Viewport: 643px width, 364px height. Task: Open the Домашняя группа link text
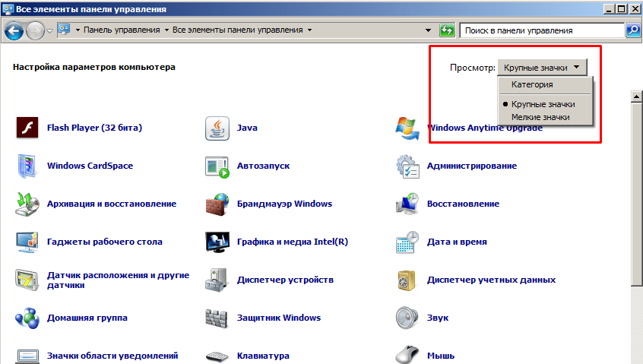[87, 318]
